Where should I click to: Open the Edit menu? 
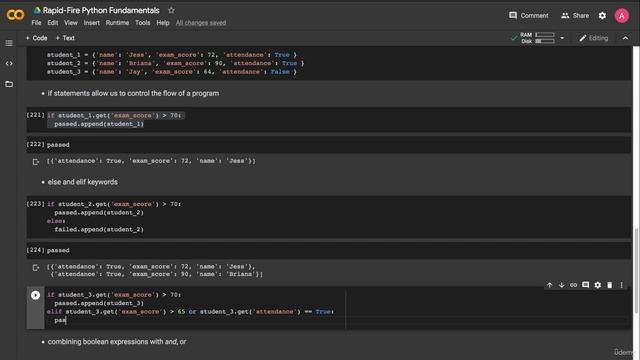[53, 23]
